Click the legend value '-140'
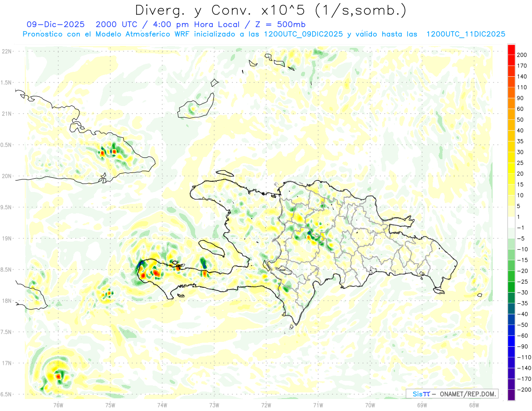The width and height of the screenshot is (532, 411). [524, 368]
